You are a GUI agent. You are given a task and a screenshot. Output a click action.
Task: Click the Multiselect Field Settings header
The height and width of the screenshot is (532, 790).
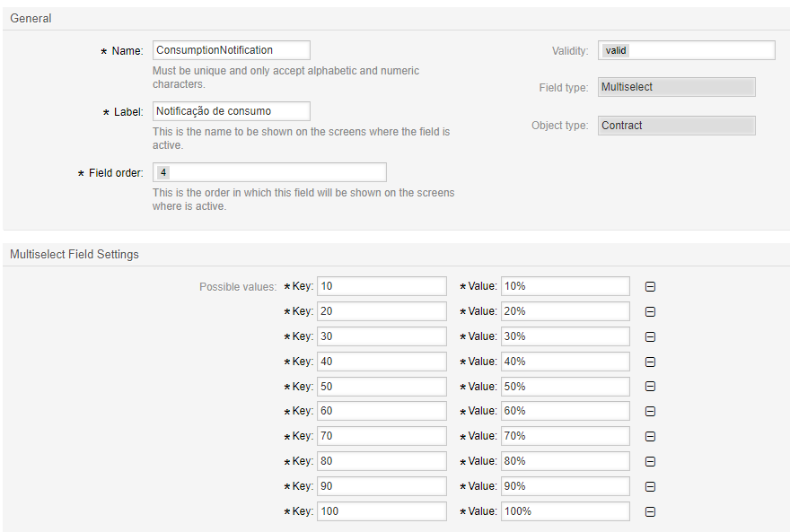pyautogui.click(x=73, y=254)
